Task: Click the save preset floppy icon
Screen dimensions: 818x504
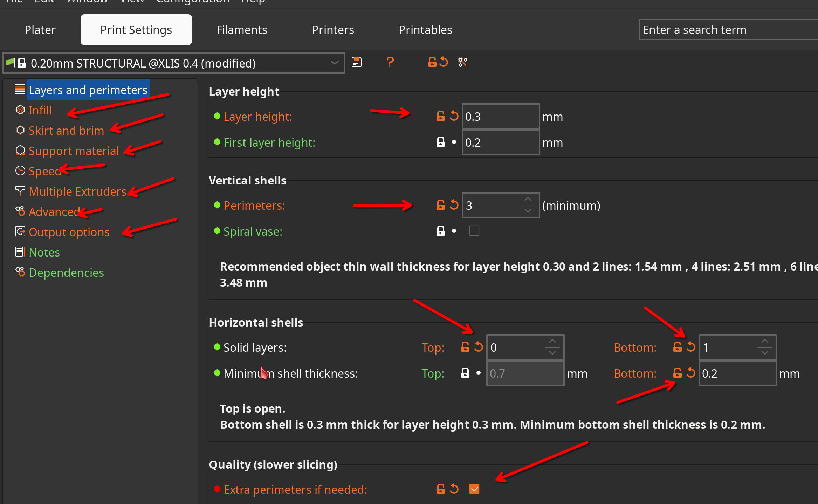Action: click(356, 62)
